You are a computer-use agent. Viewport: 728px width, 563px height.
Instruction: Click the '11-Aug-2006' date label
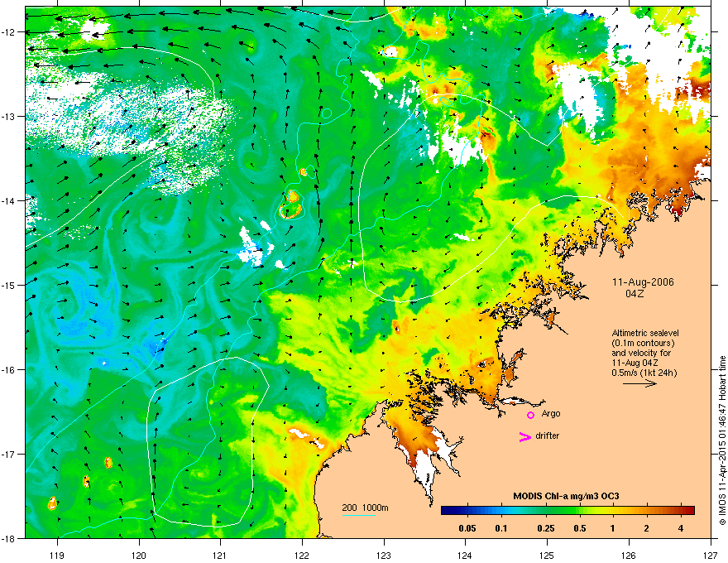(x=643, y=282)
